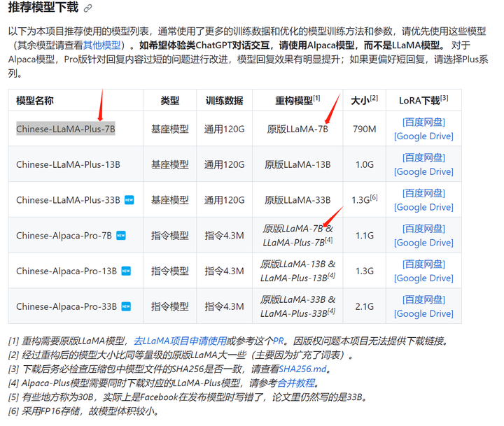Click the LoRA下载 column header
The height and width of the screenshot is (426, 504).
pos(423,100)
